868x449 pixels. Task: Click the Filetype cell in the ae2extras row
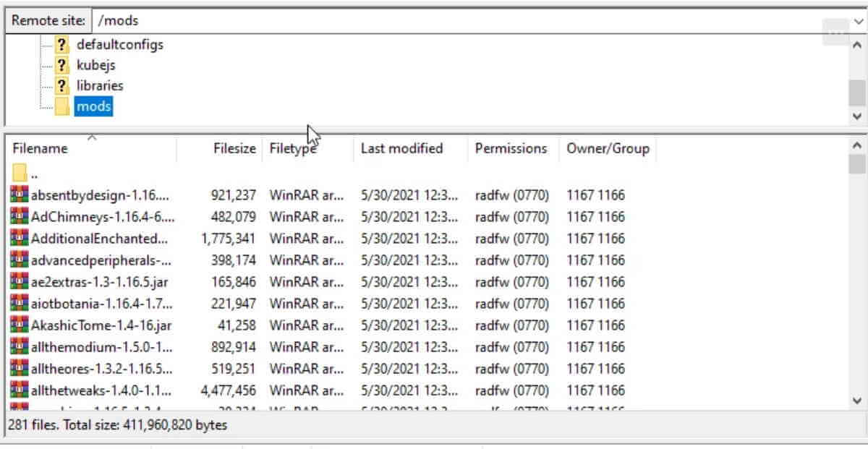(x=307, y=281)
